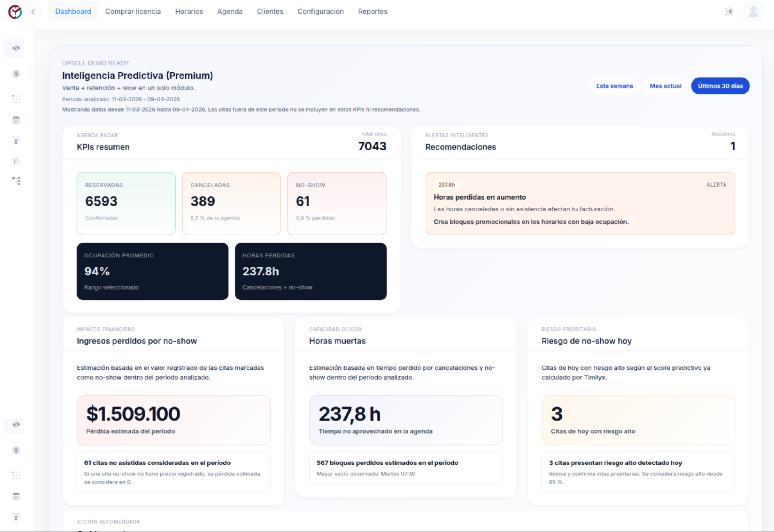Open the dollar billing icon in the sidebar
This screenshot has width=774, height=532.
[x=15, y=74]
